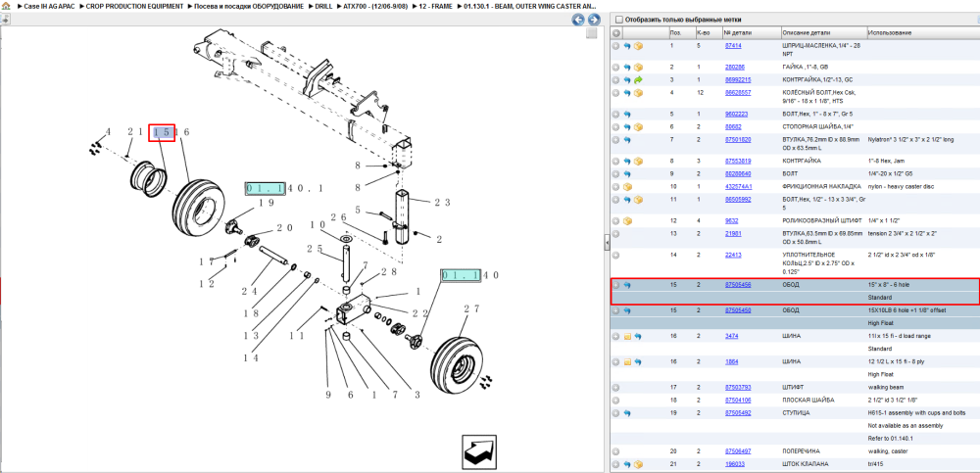This screenshot has width=980, height=473.
Task: Click small square box at diagram top-right
Action: pos(591,33)
